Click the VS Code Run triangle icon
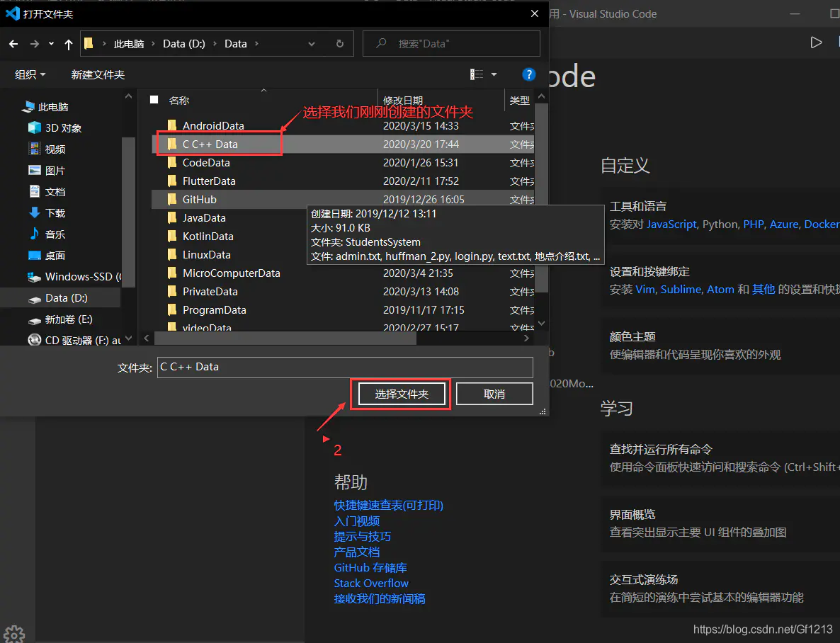This screenshot has height=643, width=840. pos(816,42)
